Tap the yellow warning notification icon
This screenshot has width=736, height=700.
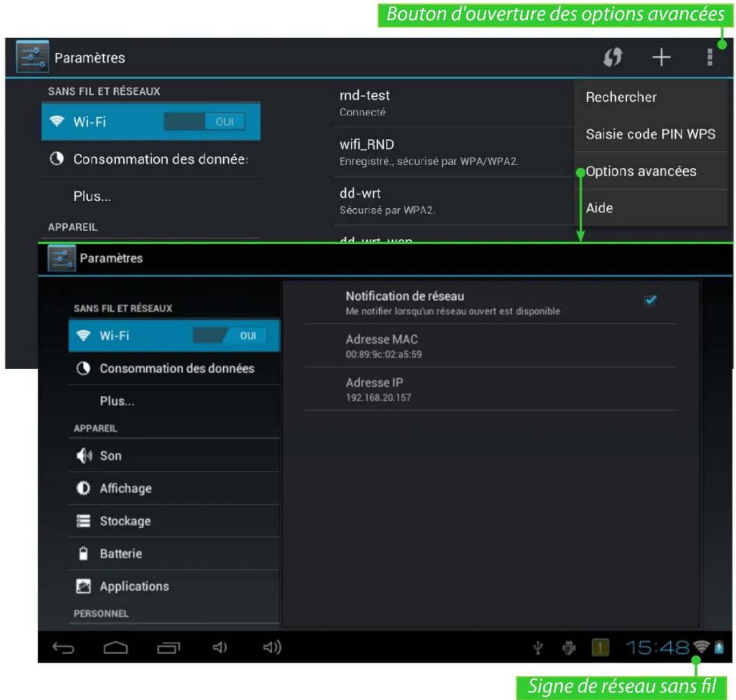pos(600,647)
